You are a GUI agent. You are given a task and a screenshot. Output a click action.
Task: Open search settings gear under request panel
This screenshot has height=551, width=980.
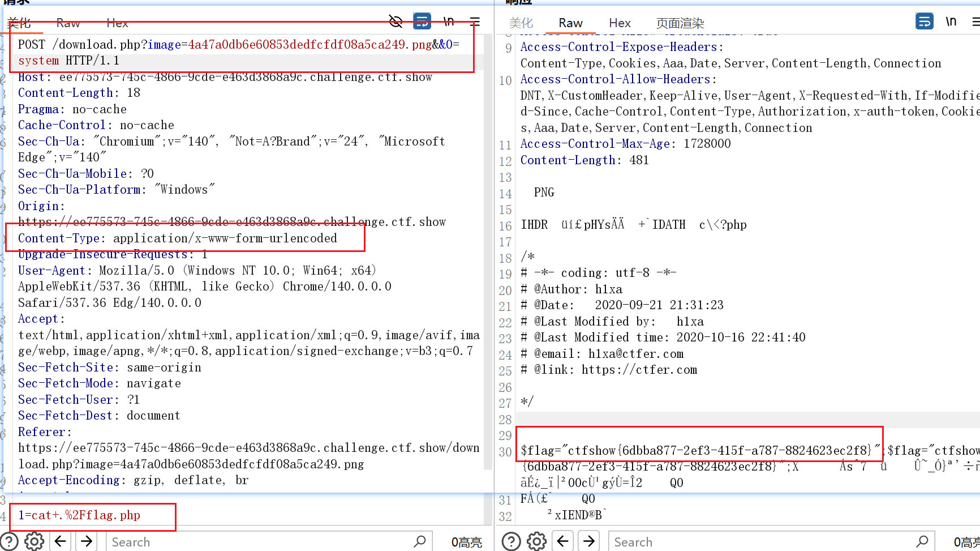(35, 541)
